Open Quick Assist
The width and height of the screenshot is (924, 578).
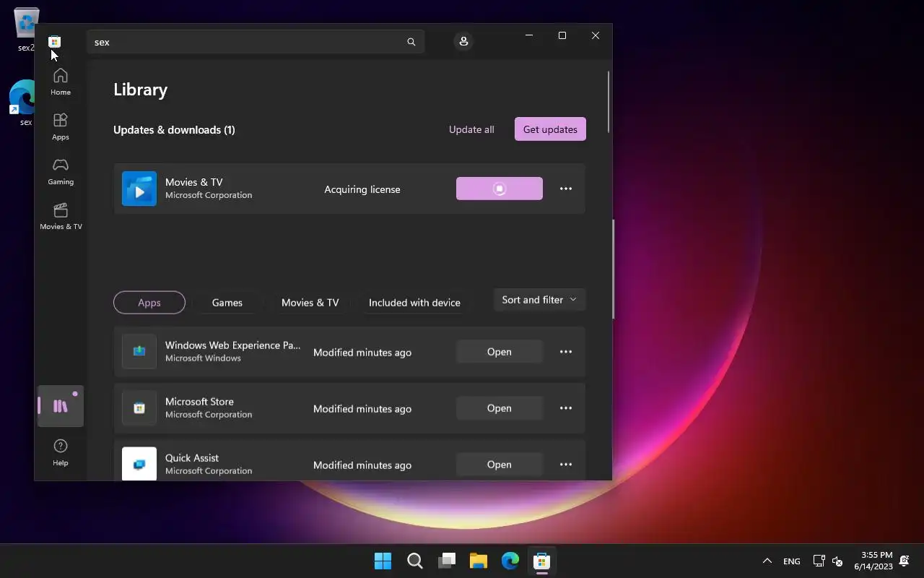point(500,465)
